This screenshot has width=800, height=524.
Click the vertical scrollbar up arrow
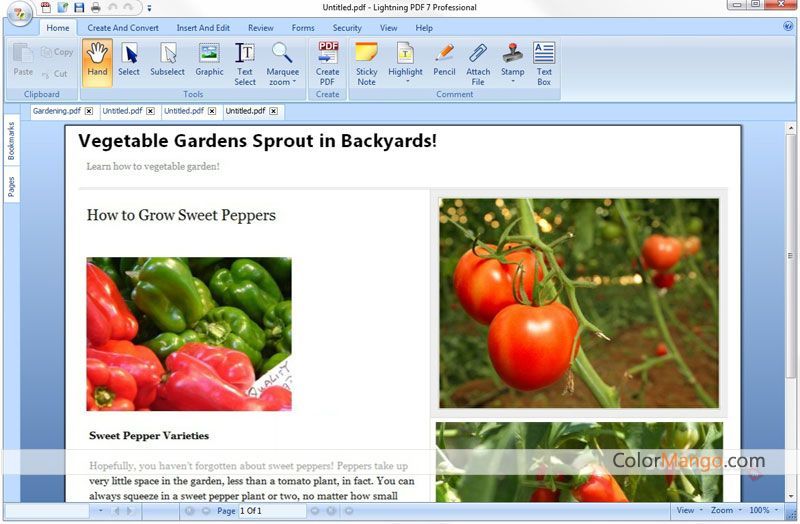coord(791,128)
